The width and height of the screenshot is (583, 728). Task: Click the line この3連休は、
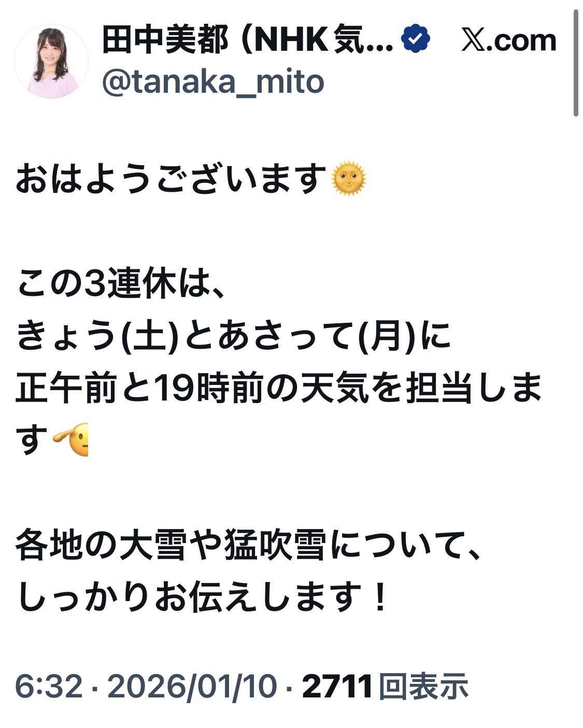pos(121,284)
